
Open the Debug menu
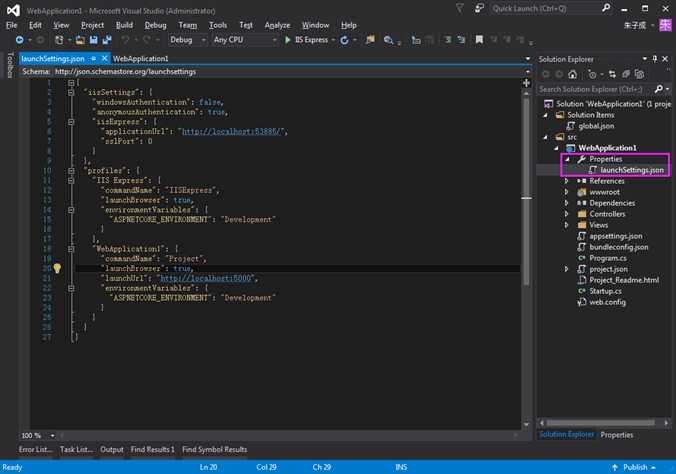tap(155, 25)
